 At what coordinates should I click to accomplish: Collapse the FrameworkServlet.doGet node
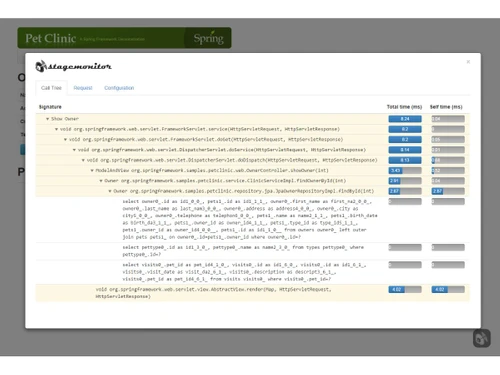coord(65,139)
